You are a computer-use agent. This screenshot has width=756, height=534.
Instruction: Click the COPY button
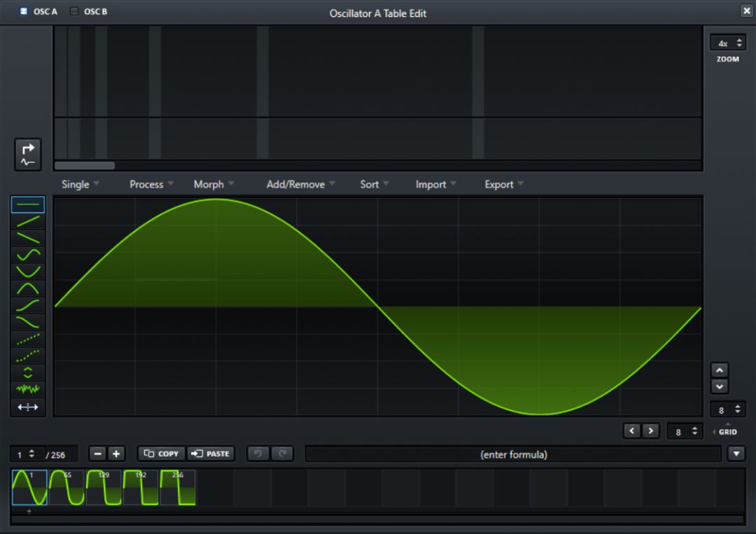pos(161,454)
